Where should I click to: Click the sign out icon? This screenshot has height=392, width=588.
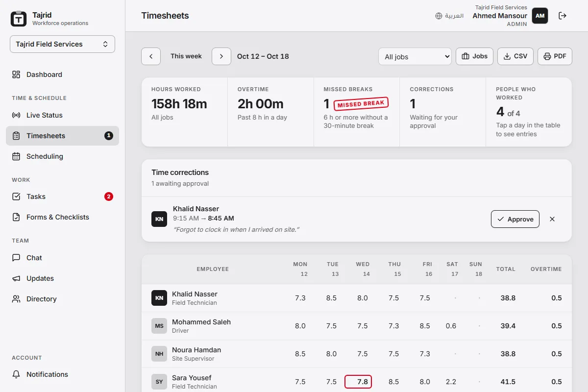(563, 16)
